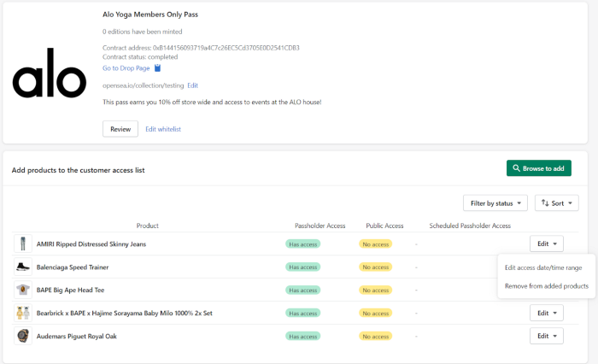Open the Edit whitelist link
The height and width of the screenshot is (364, 598).
(x=163, y=129)
